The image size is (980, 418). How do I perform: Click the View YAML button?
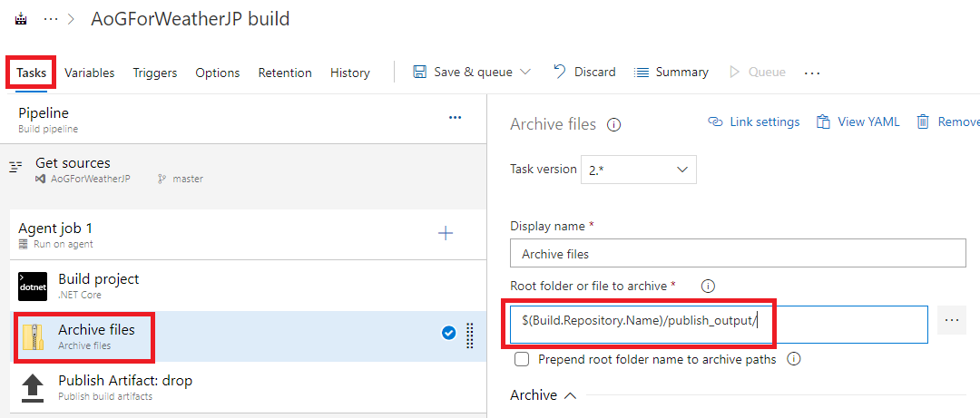857,122
